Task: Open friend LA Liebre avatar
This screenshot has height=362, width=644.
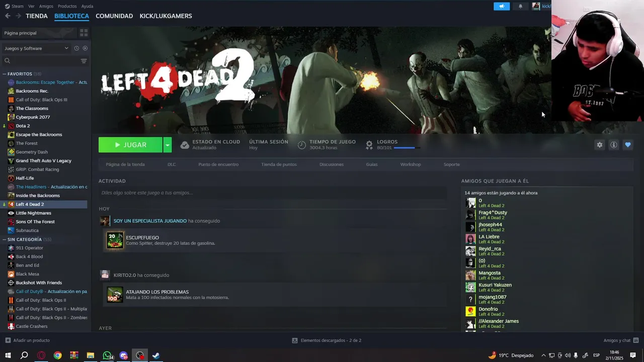Action: coord(470,239)
